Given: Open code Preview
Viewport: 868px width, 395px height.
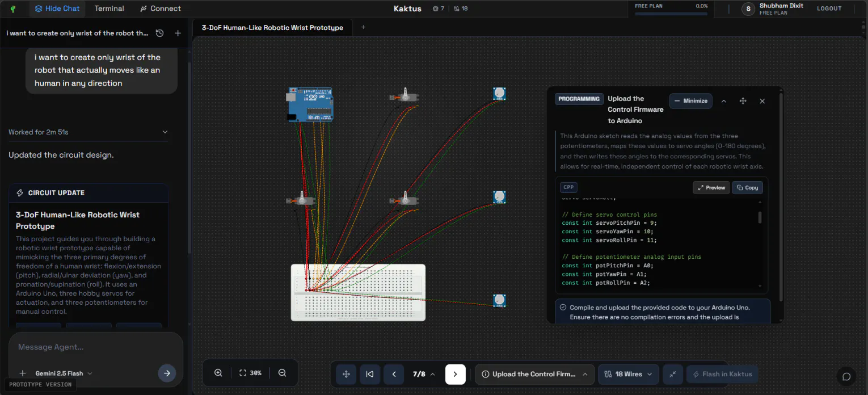Looking at the screenshot, I should click(x=711, y=187).
